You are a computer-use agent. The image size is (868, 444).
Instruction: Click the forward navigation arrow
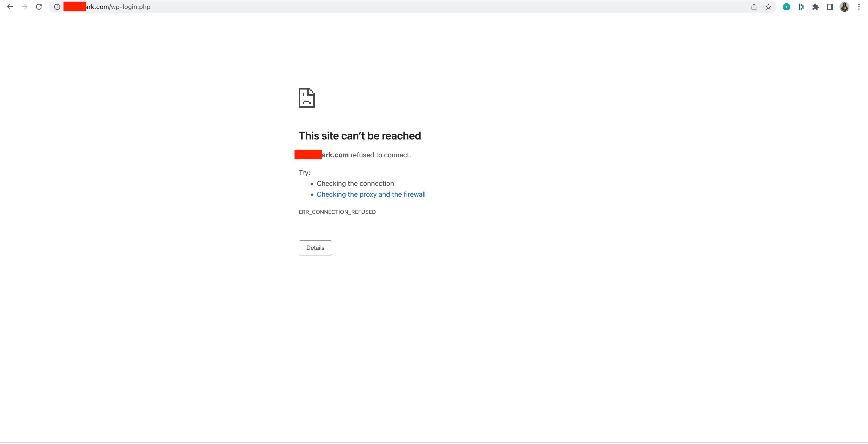click(x=24, y=7)
